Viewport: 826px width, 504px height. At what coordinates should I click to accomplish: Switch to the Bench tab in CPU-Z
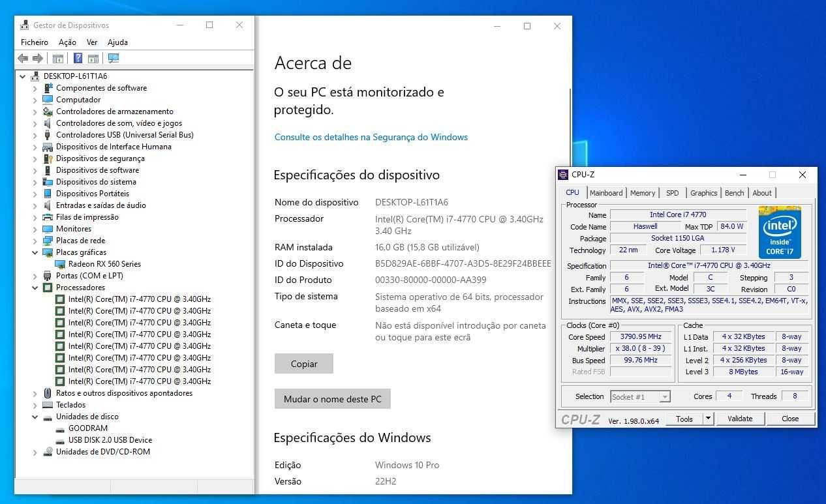735,193
